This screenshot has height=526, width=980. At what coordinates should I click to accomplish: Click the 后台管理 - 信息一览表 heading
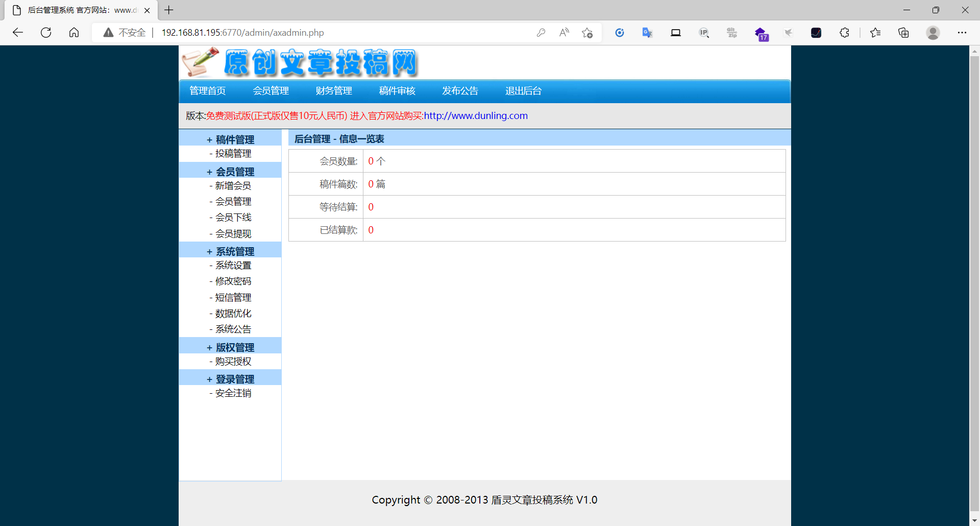coord(339,139)
